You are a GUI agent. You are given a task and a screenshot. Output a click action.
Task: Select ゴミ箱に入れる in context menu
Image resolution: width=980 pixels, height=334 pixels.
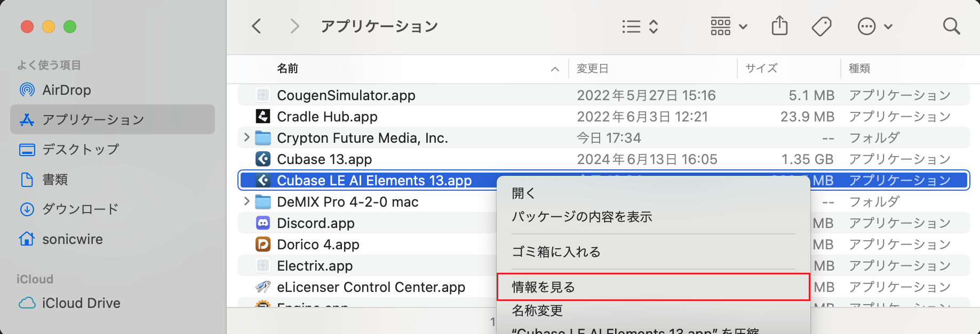(556, 252)
